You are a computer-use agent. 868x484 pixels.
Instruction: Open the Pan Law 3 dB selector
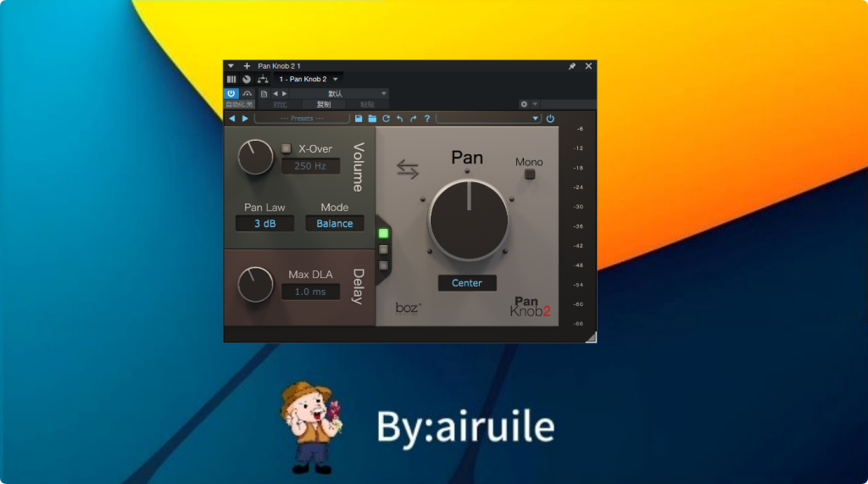pos(264,224)
